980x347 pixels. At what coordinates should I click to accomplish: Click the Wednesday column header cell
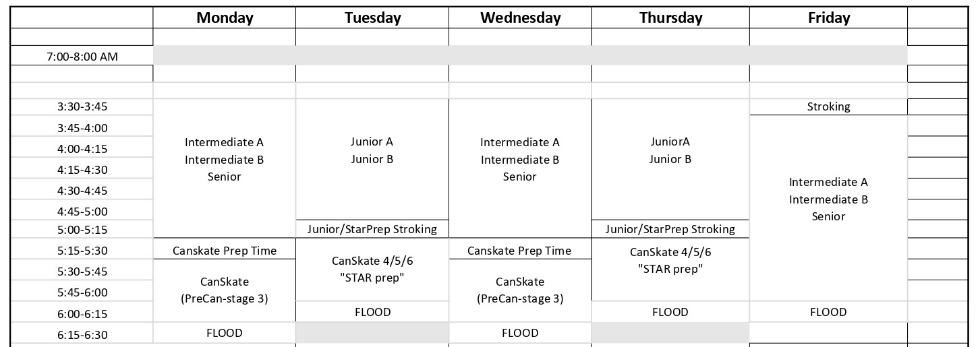[x=520, y=18]
